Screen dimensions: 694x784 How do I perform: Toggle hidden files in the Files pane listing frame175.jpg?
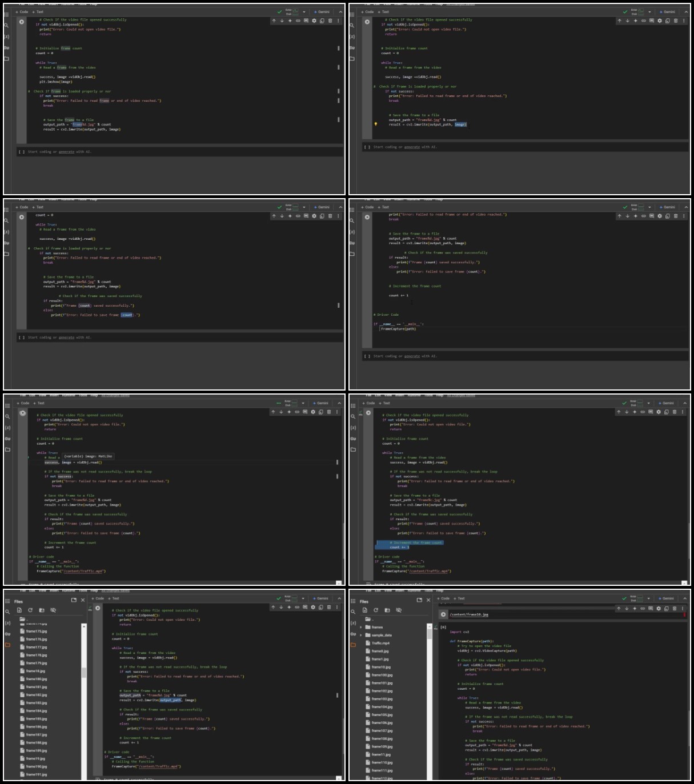53,610
